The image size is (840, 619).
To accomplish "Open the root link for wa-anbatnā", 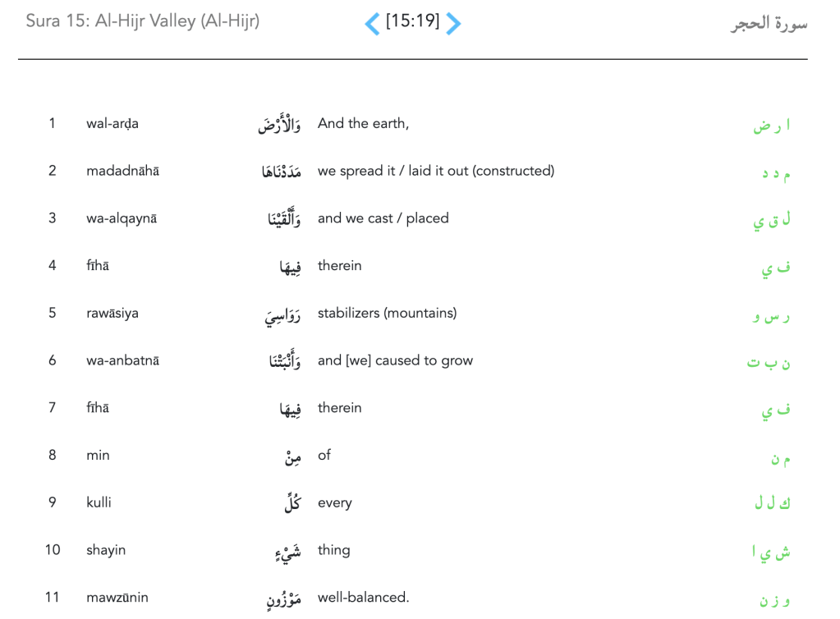I will (769, 363).
